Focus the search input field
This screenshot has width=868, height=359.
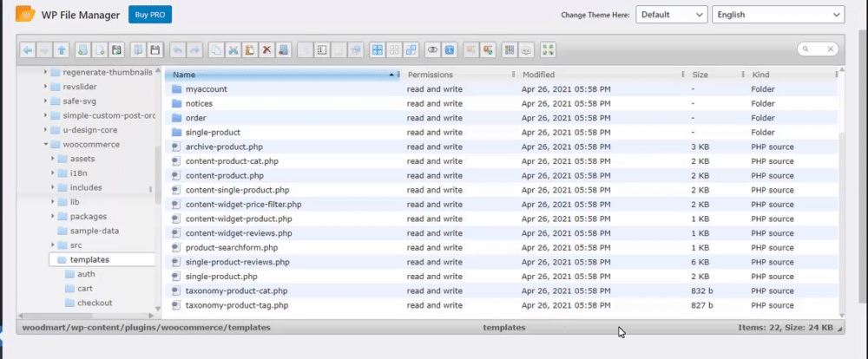[x=818, y=49]
